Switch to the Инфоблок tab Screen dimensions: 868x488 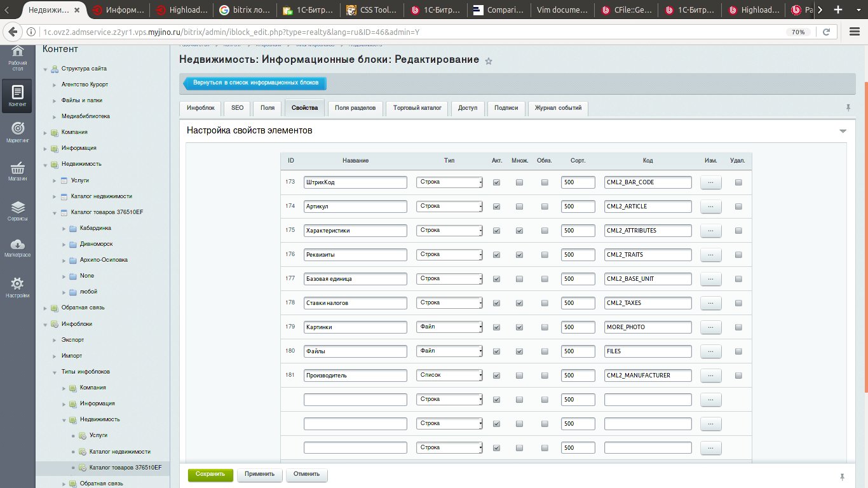click(201, 109)
